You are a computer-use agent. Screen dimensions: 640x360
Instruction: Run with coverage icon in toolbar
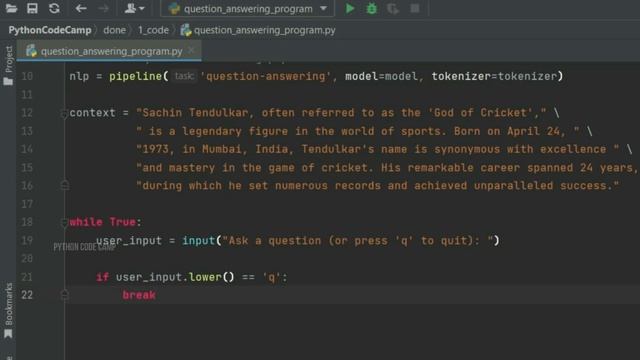(x=393, y=9)
